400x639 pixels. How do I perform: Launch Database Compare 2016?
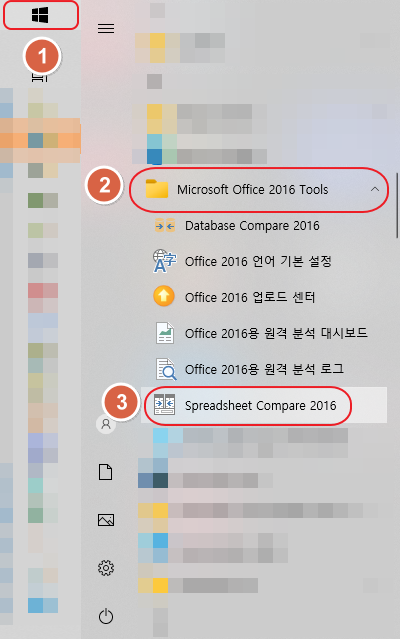coord(264,225)
